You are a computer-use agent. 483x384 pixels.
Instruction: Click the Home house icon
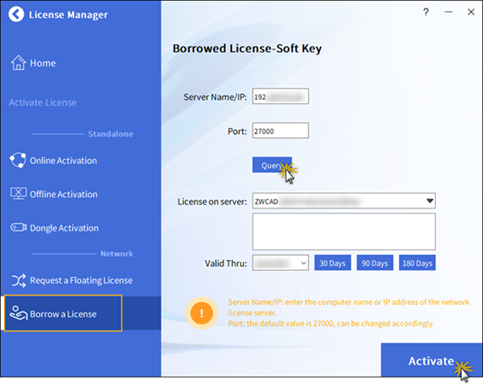point(18,63)
